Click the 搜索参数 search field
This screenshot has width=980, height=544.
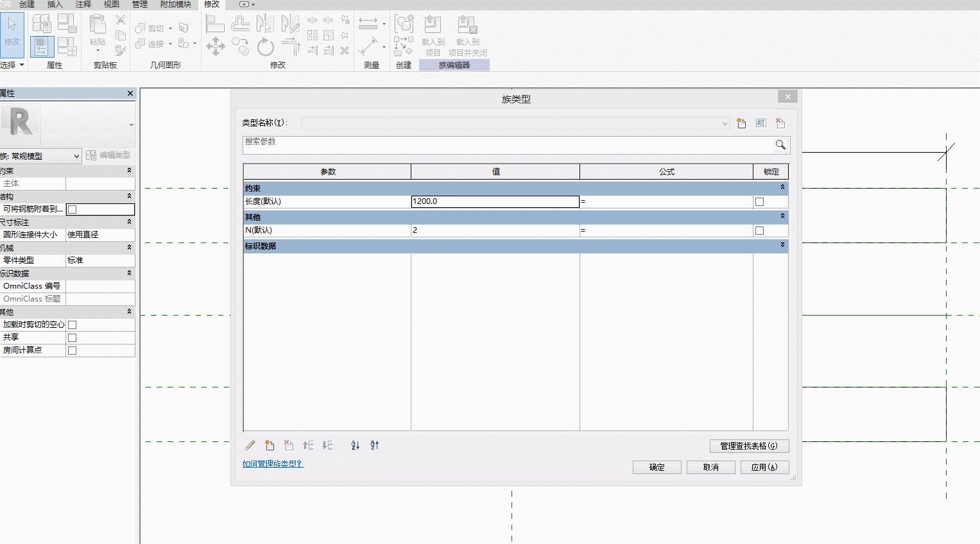tap(508, 145)
